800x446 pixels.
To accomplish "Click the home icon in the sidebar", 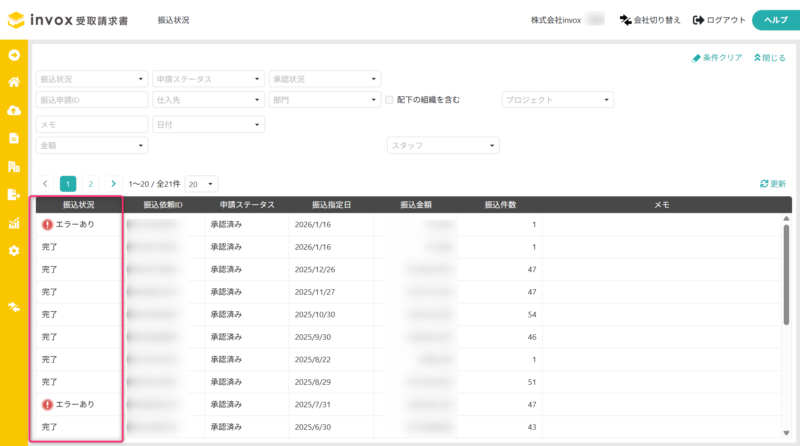I will 14,82.
